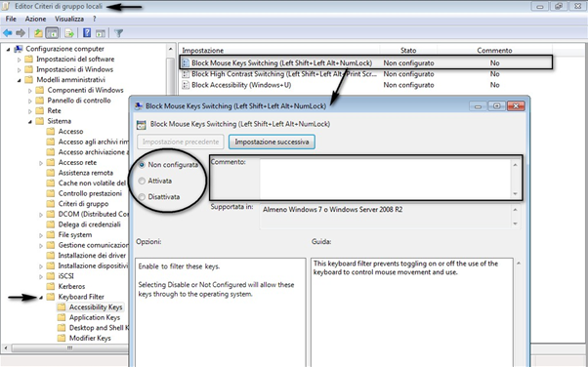Viewport: 588px width, 367px height.
Task: Expand Pannello di controllo node
Action: click(x=30, y=101)
